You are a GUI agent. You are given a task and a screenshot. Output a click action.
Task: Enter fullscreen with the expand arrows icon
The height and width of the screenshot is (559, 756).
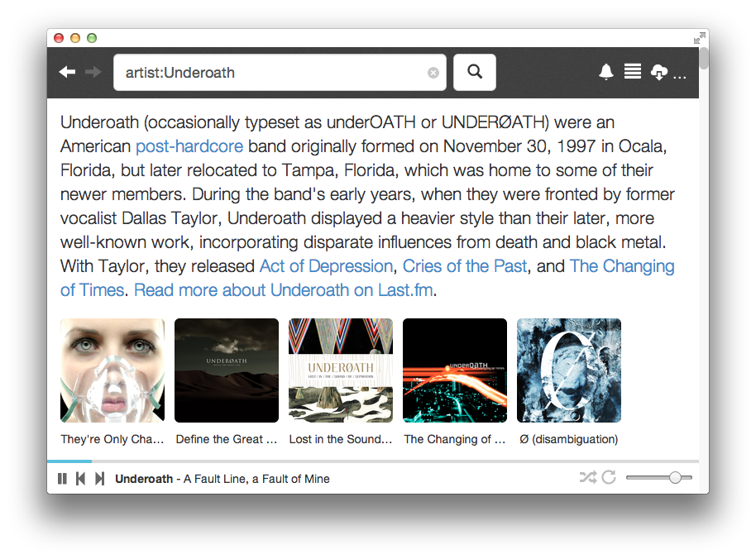click(x=700, y=38)
